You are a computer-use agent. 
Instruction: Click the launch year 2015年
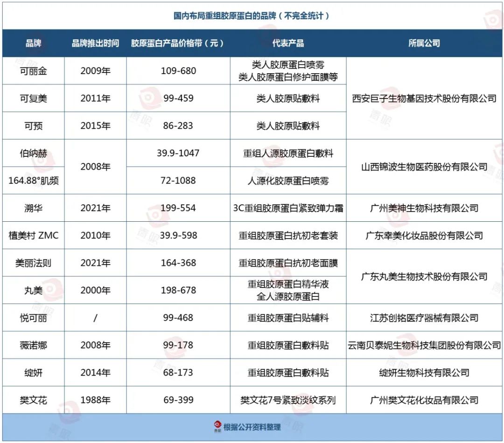[x=96, y=126]
